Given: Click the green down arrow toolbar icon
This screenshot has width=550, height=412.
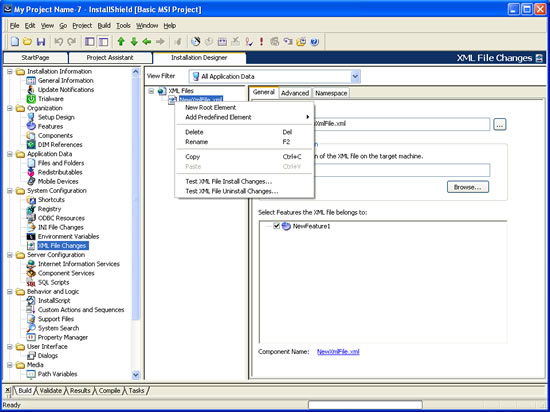Looking at the screenshot, I should [x=134, y=42].
